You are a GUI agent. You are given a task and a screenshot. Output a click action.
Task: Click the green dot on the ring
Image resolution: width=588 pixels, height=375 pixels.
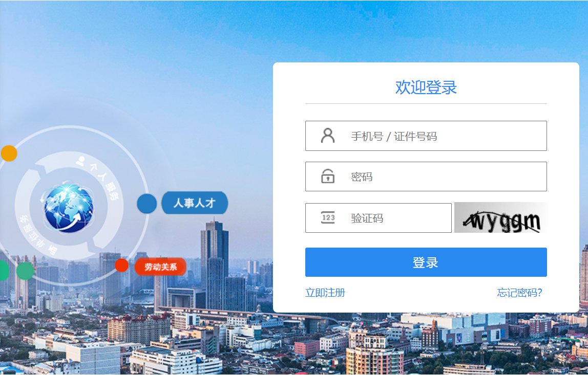point(26,271)
